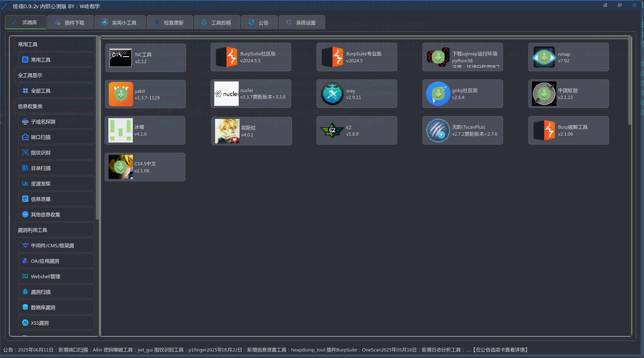Select 中间件/CMS/框架漏洞 category

point(56,246)
